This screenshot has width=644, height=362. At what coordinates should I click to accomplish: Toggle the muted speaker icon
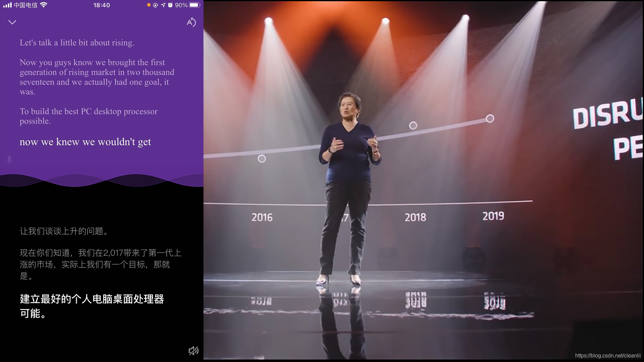193,351
